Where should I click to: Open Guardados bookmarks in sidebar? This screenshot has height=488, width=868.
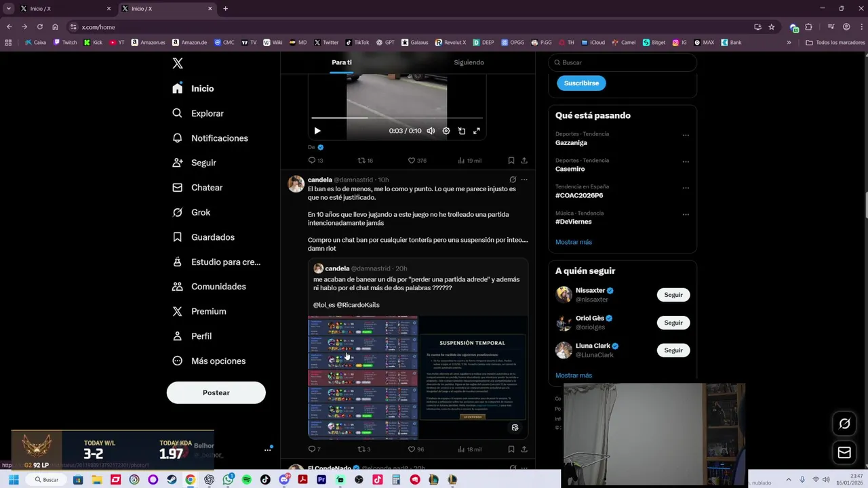click(203, 237)
